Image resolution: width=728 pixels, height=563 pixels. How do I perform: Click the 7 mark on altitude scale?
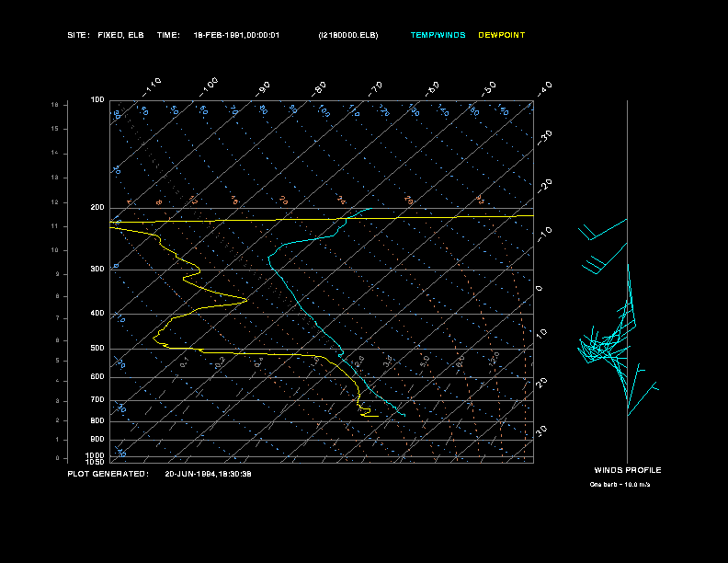point(58,318)
